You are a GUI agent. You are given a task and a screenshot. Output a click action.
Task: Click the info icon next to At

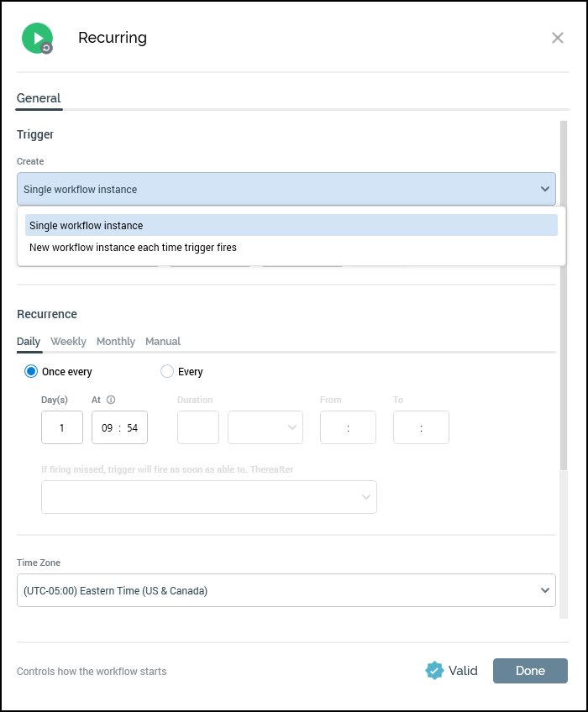(x=111, y=400)
